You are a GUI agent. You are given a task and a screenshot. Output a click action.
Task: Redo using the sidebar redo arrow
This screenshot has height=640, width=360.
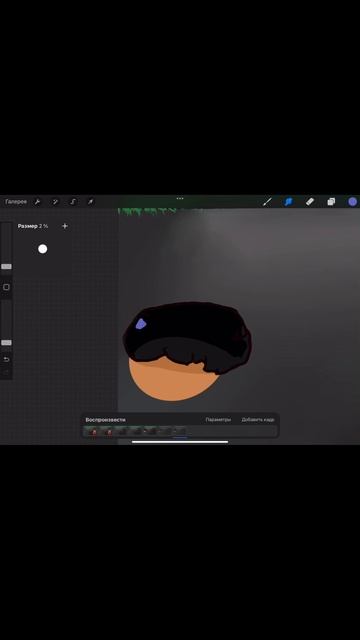click(6, 372)
